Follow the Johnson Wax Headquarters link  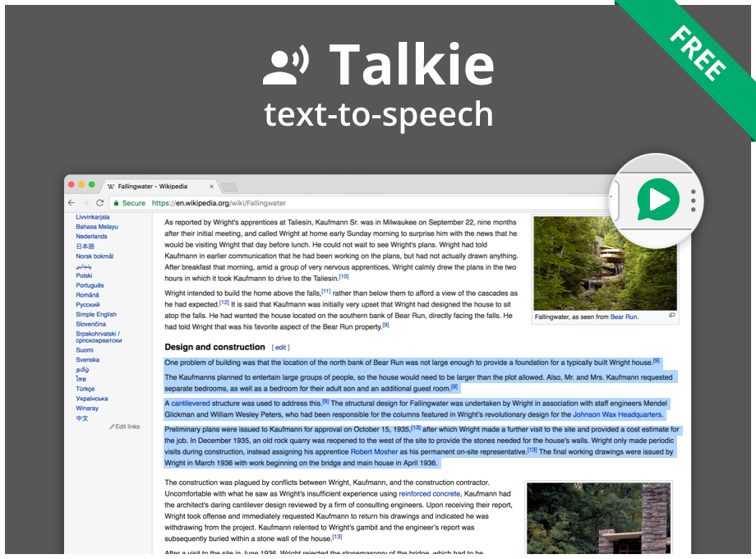click(x=617, y=414)
